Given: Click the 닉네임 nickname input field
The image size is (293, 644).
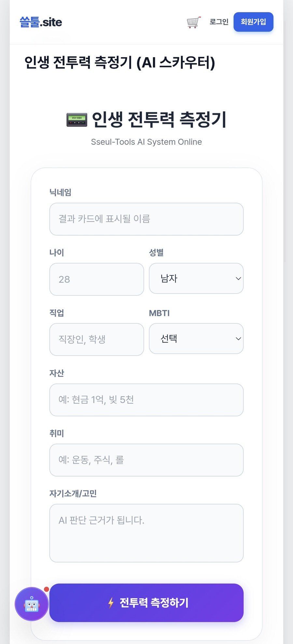Looking at the screenshot, I should (146, 219).
